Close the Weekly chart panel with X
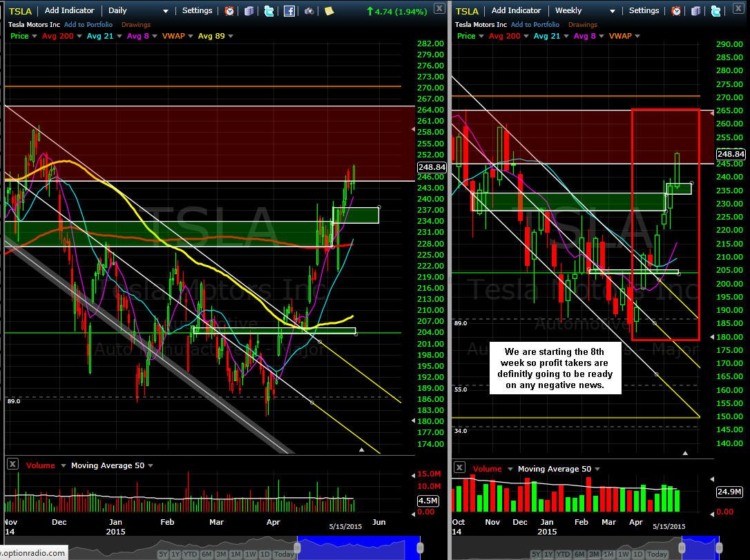The width and height of the screenshot is (750, 560). (x=739, y=8)
